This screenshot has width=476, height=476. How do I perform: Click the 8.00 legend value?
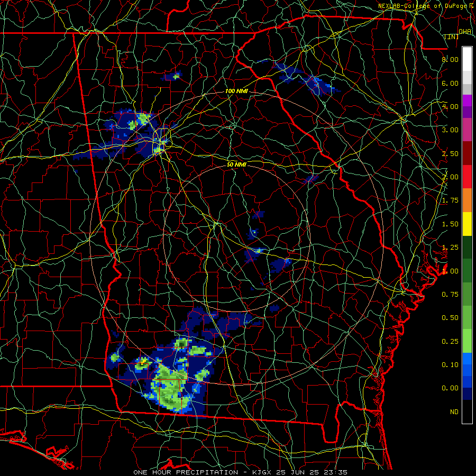(450, 59)
